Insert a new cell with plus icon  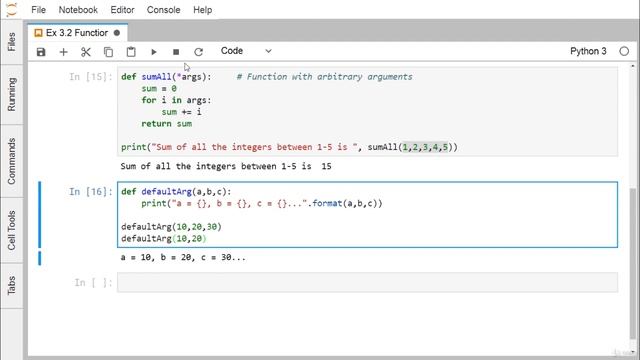[x=63, y=52]
